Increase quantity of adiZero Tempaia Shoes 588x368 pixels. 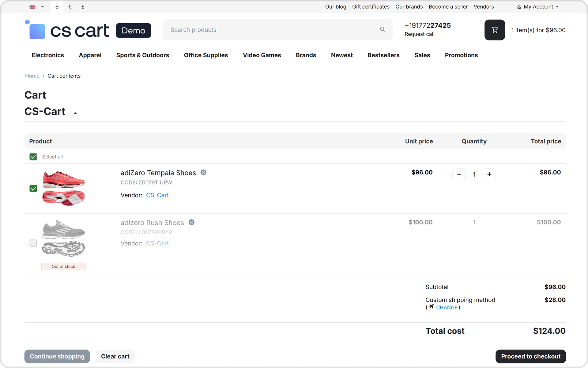coord(489,174)
